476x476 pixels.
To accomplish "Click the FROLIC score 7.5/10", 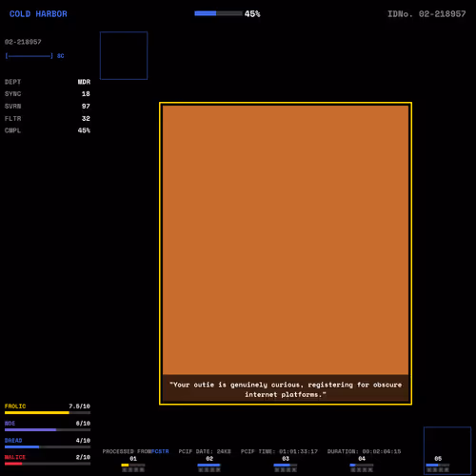I will 79,407.
